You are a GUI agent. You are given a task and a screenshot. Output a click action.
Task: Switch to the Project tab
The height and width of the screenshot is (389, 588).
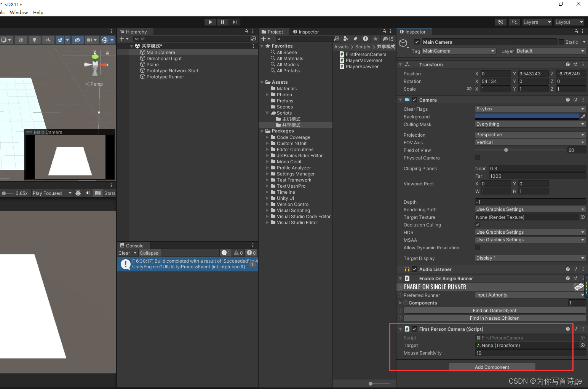(272, 32)
